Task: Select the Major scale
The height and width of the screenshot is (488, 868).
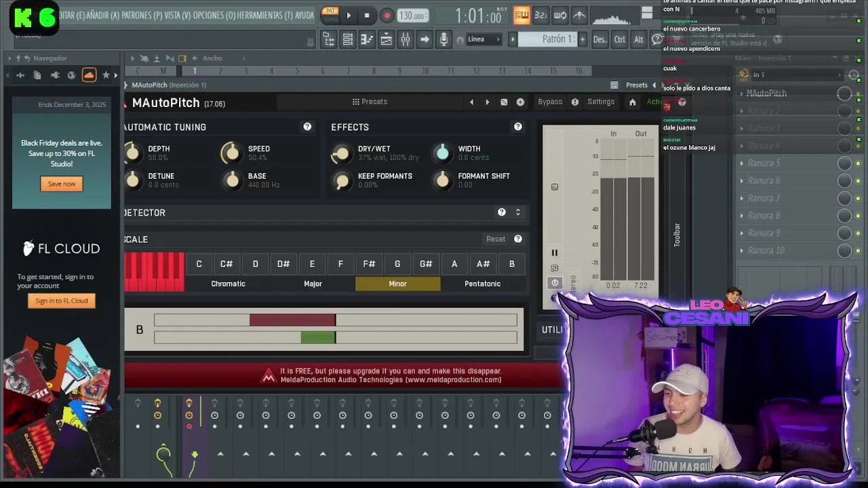Action: pyautogui.click(x=313, y=284)
